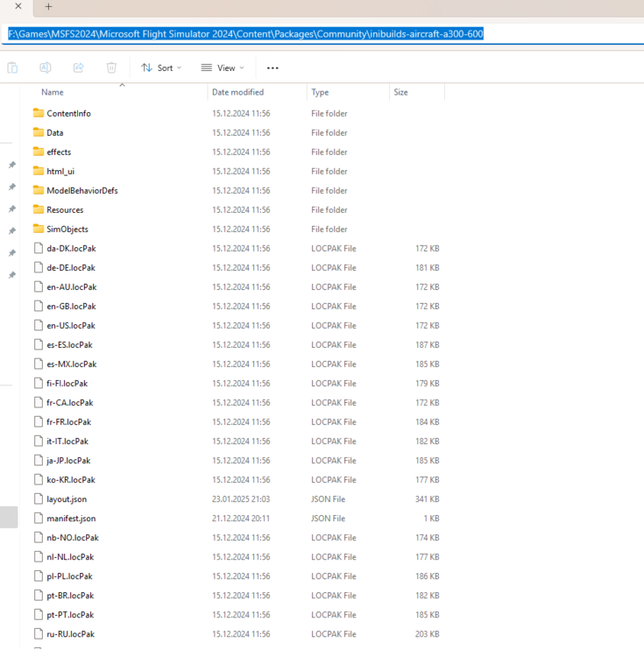Viewport: 644px width, 657px height.
Task: Select the en-US.locPak file
Action: (71, 325)
